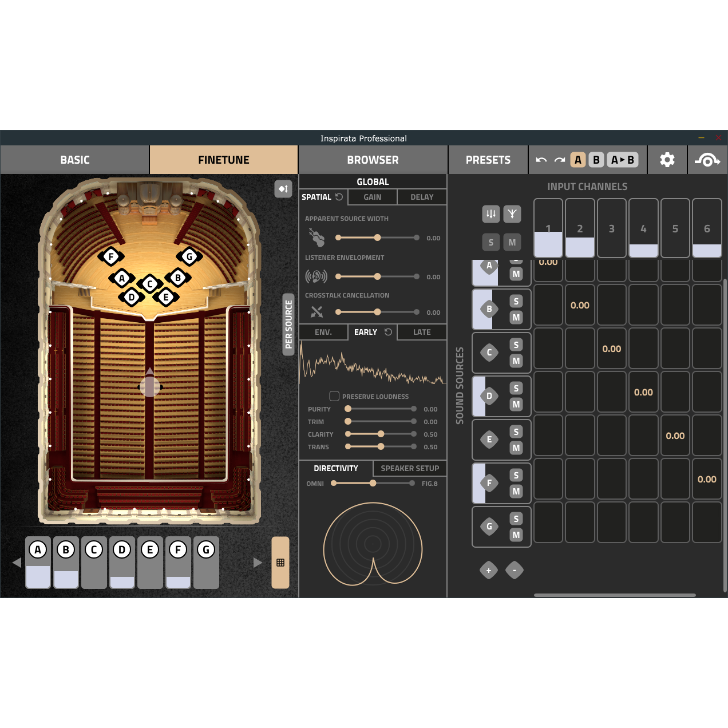Open the BROWSER tab
Viewport: 728px width, 728px height.
coord(373,160)
